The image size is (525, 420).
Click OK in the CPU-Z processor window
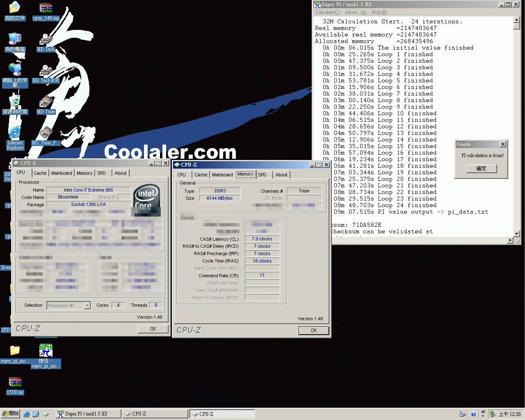pos(153,329)
